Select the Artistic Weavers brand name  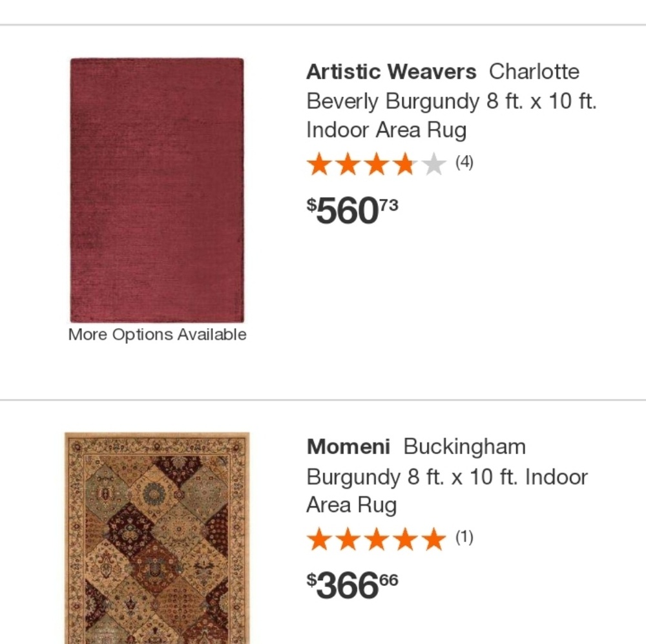click(x=391, y=72)
